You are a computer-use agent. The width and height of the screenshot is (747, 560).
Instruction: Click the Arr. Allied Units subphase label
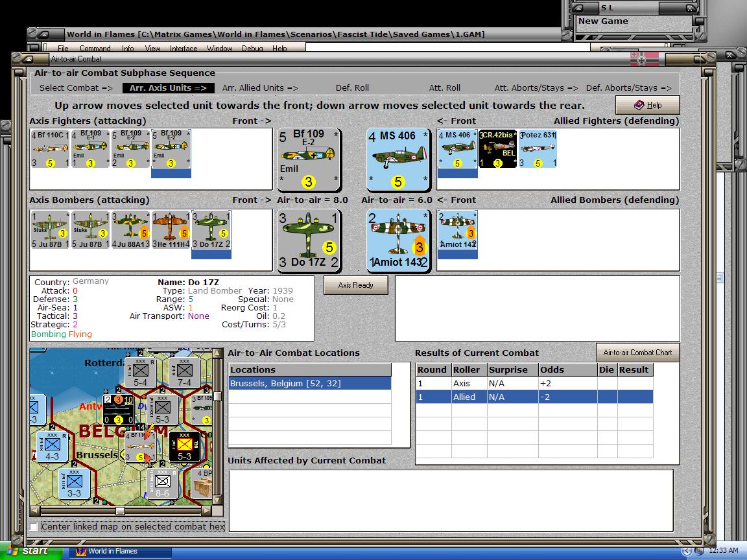[x=260, y=88]
